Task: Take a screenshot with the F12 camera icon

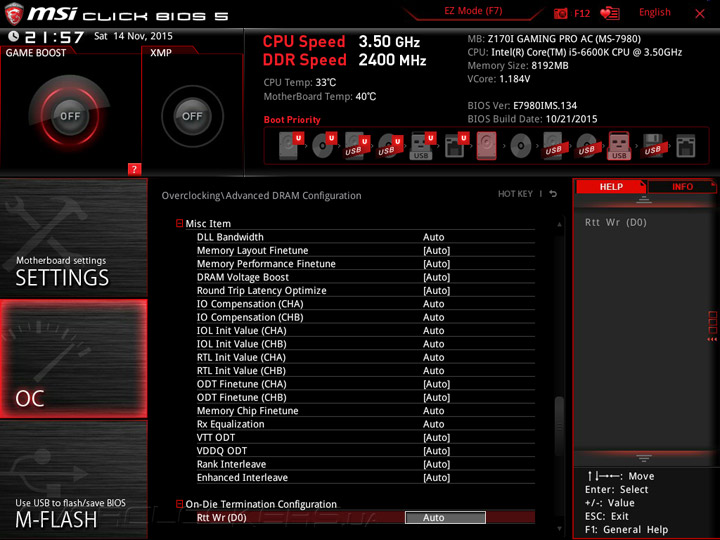Action: (560, 14)
